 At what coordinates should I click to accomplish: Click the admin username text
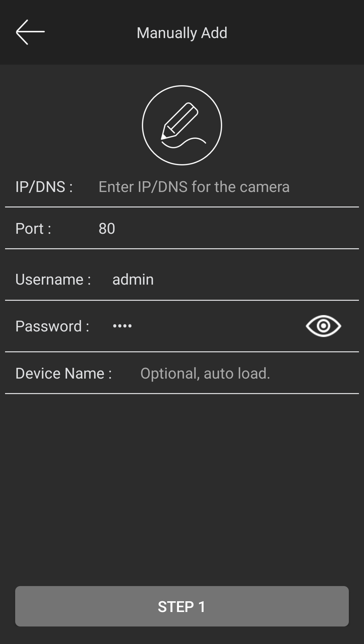[x=133, y=279]
